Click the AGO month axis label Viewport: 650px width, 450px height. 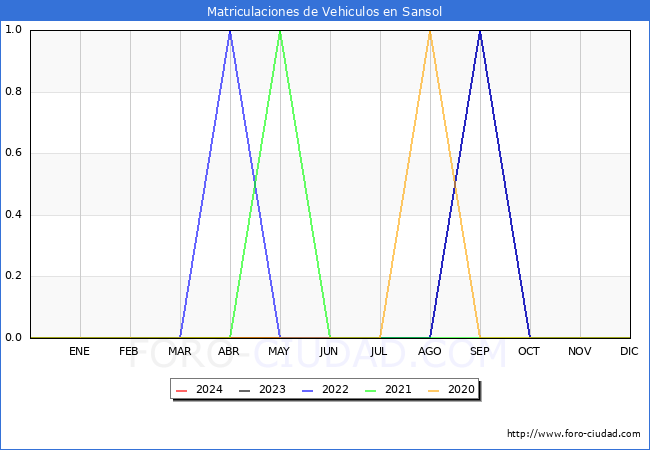[x=429, y=351]
